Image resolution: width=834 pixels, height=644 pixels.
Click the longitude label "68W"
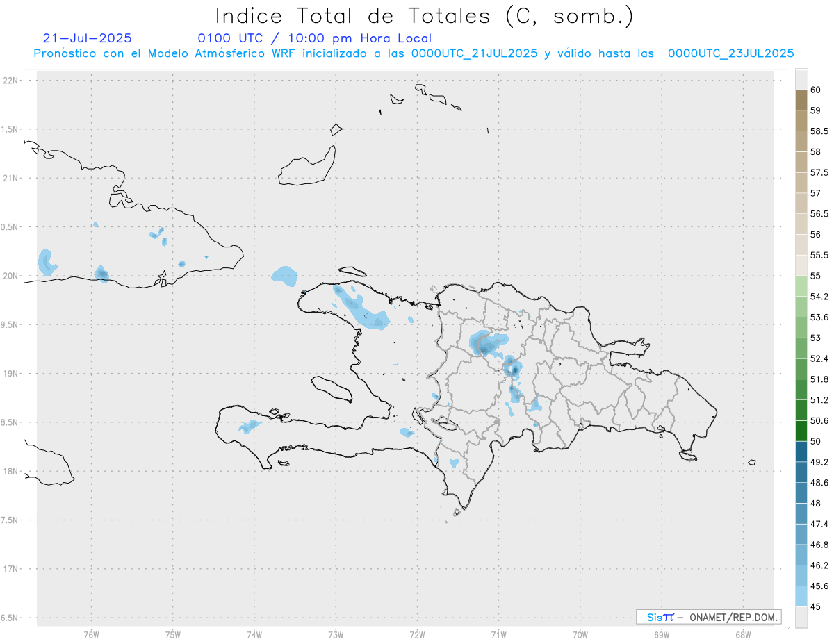click(x=743, y=634)
